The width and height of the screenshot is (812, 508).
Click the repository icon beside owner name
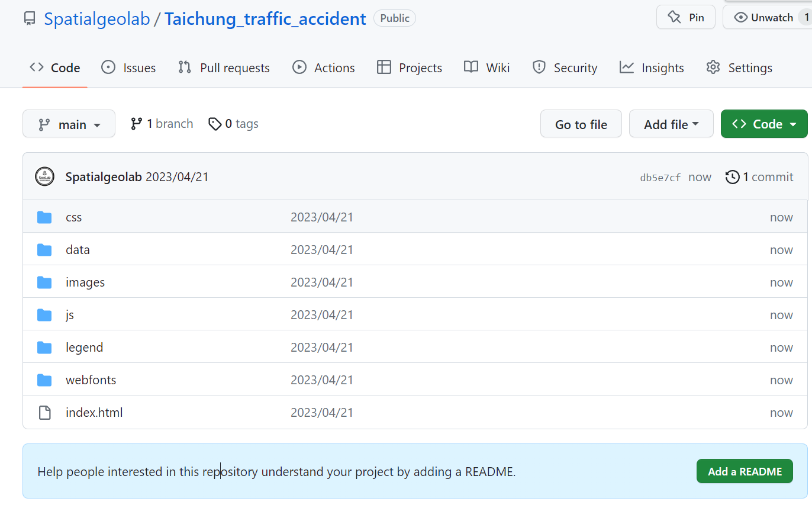pyautogui.click(x=30, y=19)
